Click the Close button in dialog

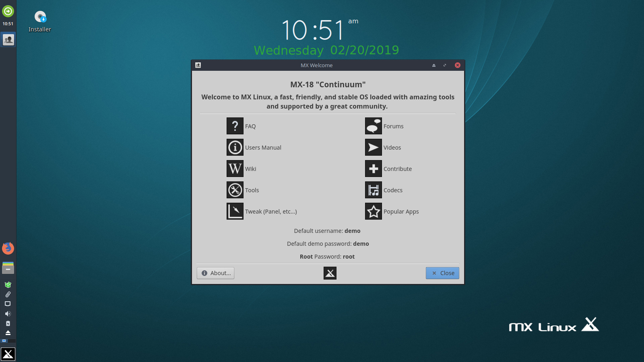[x=442, y=273]
